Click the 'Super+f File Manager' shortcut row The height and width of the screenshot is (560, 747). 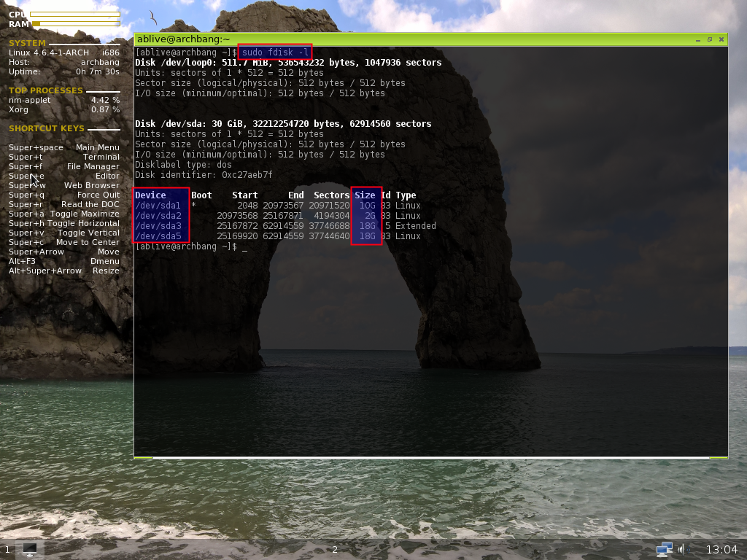click(x=64, y=167)
